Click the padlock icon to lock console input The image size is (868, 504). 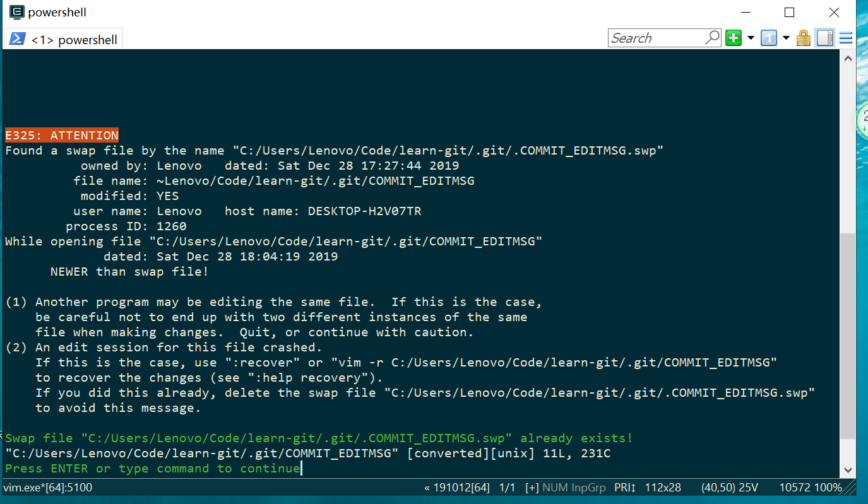click(803, 38)
